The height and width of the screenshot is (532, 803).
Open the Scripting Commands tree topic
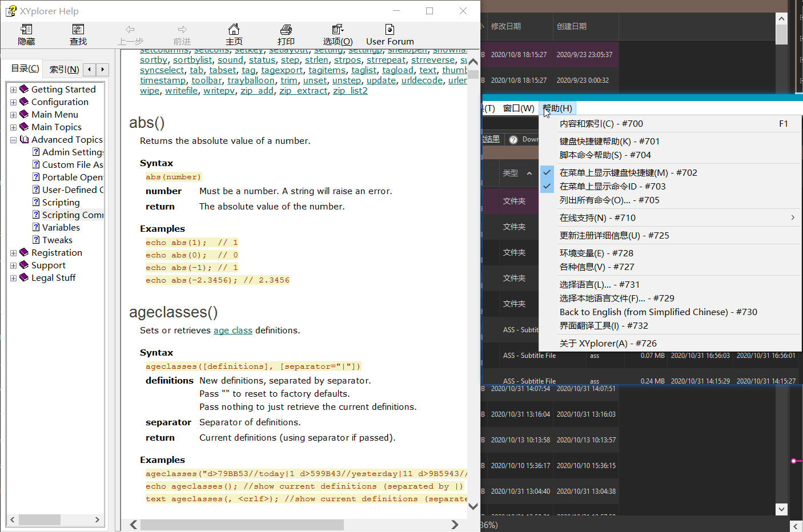tap(73, 215)
